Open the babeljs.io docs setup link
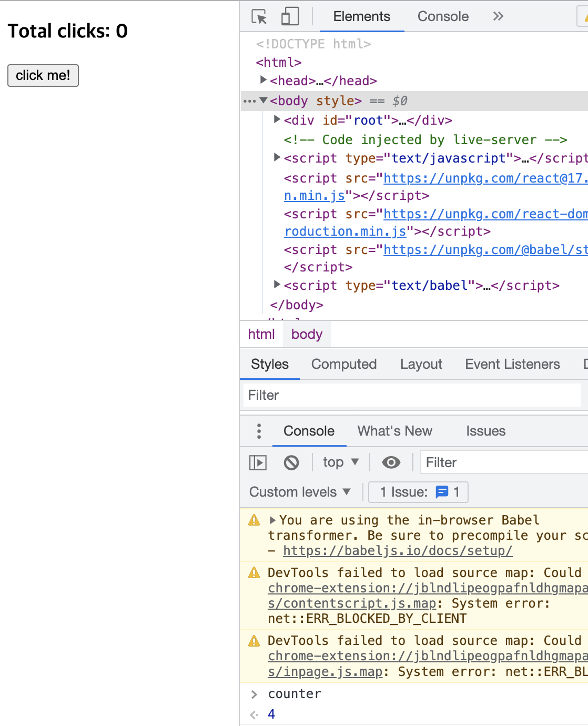The image size is (588, 726). [398, 551]
